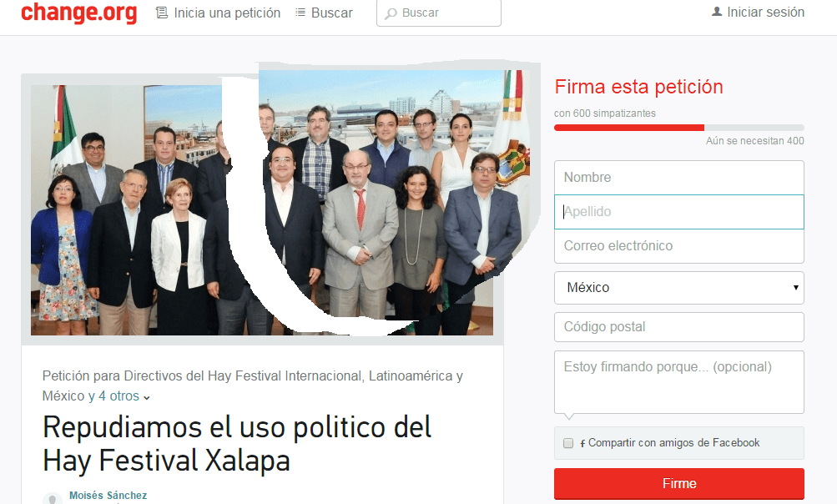
Task: Click the signature progress bar
Action: (x=679, y=128)
